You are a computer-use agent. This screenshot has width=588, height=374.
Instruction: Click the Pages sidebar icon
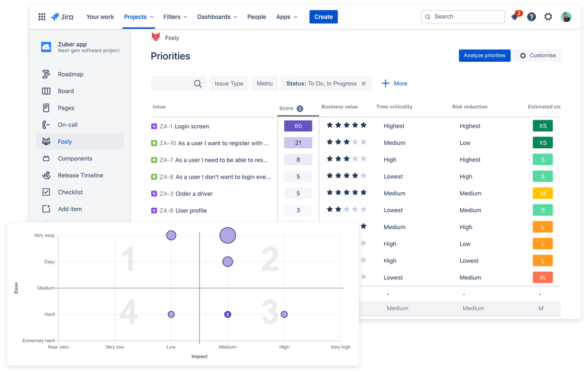[46, 108]
